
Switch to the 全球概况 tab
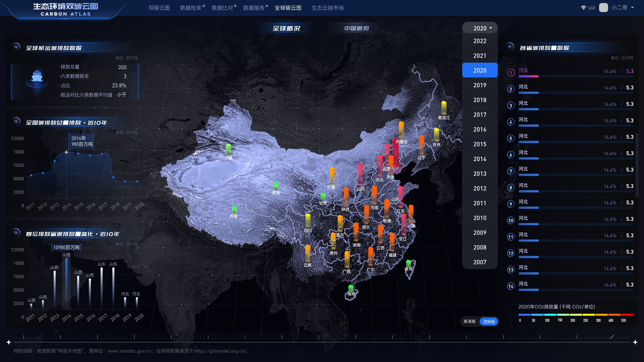286,28
